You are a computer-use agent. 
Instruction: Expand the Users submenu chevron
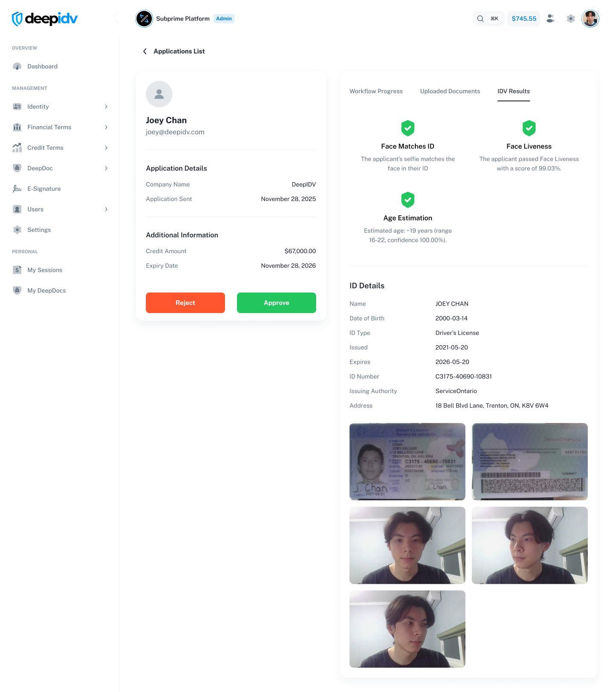click(x=106, y=209)
